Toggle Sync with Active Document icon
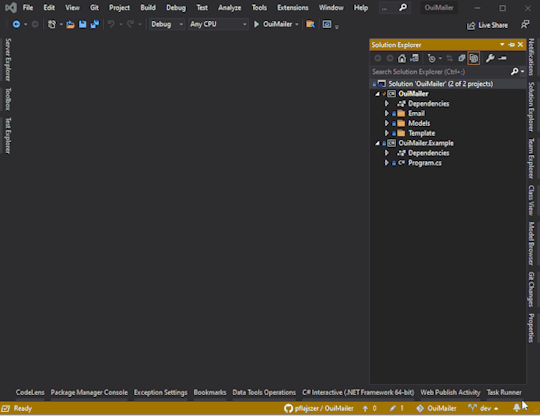The image size is (540, 416). (449, 59)
